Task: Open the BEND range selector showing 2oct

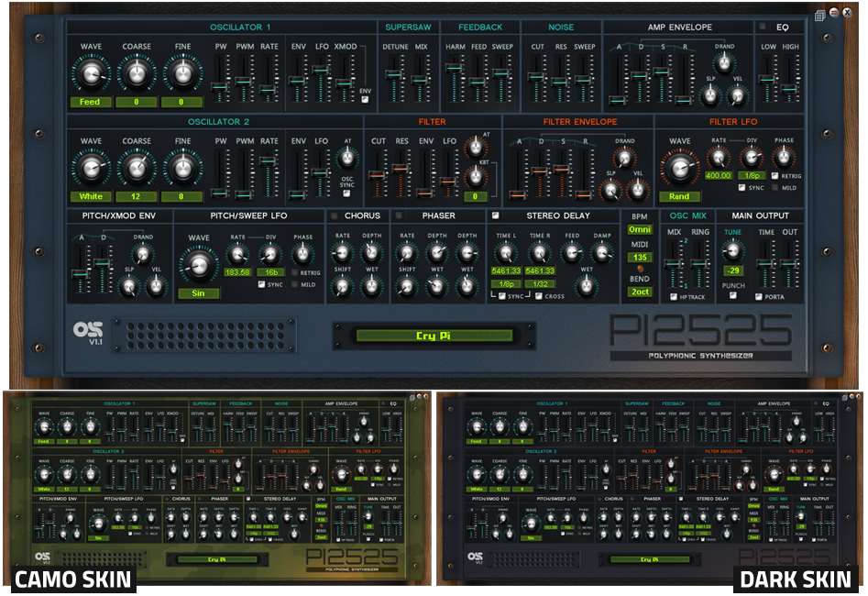Action: [638, 292]
